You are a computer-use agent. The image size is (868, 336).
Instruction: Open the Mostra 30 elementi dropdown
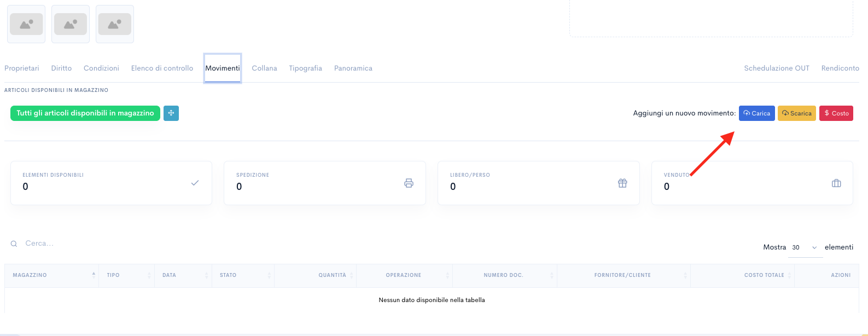805,247
